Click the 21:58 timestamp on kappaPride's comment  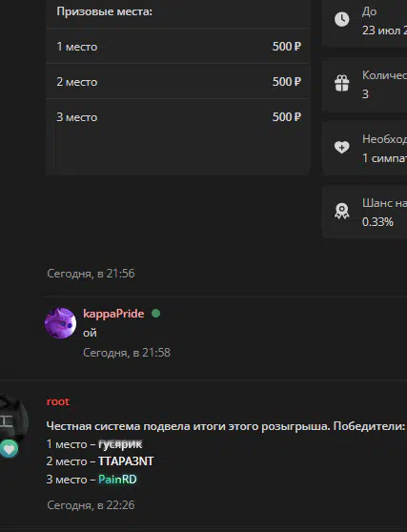(127, 353)
